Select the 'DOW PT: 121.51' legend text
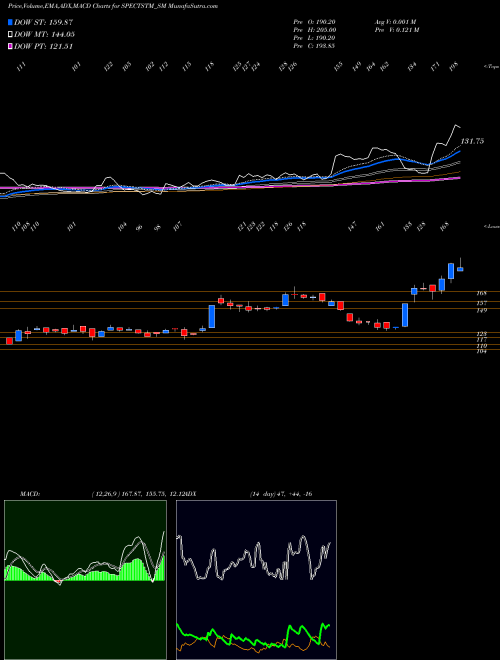Viewport: 500px width, 660px height. (44, 46)
